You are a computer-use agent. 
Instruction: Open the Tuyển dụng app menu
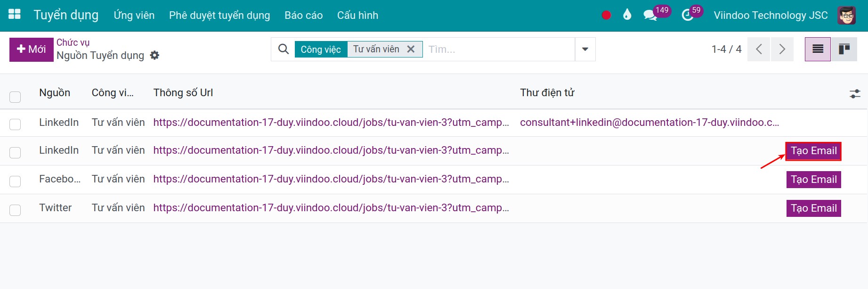coord(66,15)
